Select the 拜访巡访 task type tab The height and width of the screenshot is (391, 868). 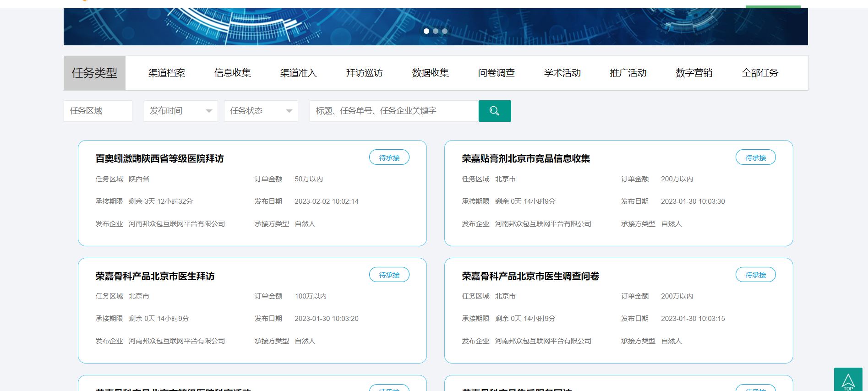pyautogui.click(x=365, y=73)
